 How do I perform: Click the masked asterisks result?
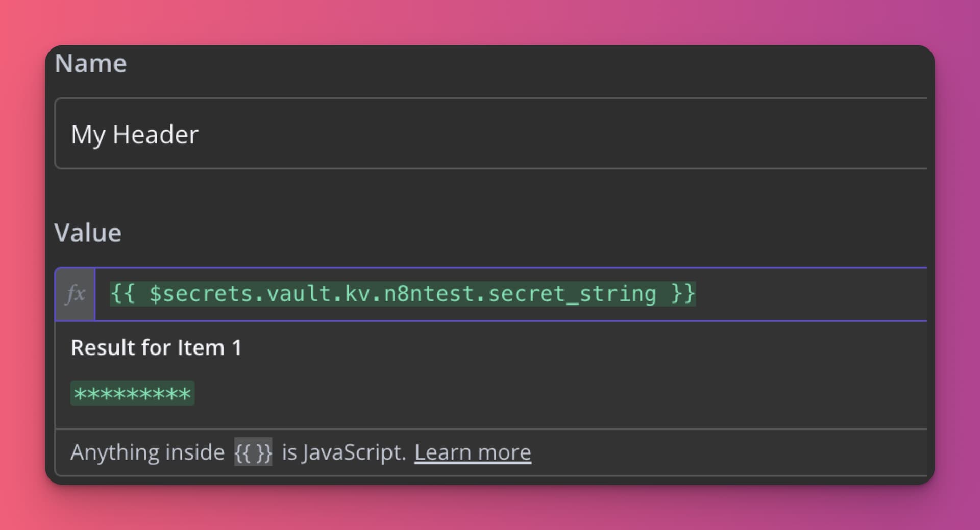click(x=132, y=393)
